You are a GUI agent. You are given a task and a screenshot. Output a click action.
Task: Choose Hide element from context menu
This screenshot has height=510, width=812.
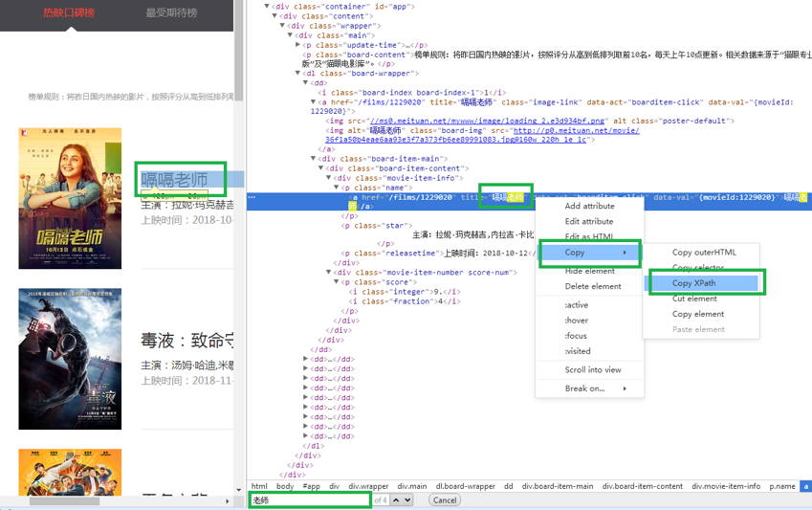pyautogui.click(x=589, y=271)
